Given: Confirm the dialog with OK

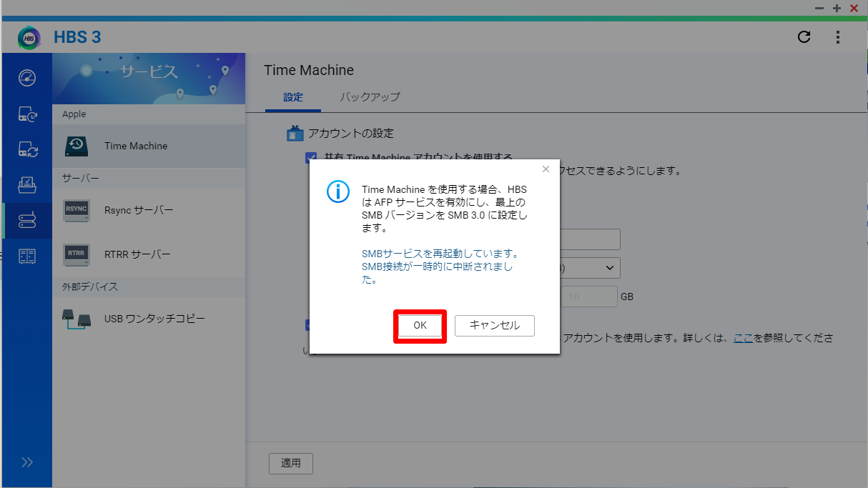Looking at the screenshot, I should pyautogui.click(x=420, y=326).
